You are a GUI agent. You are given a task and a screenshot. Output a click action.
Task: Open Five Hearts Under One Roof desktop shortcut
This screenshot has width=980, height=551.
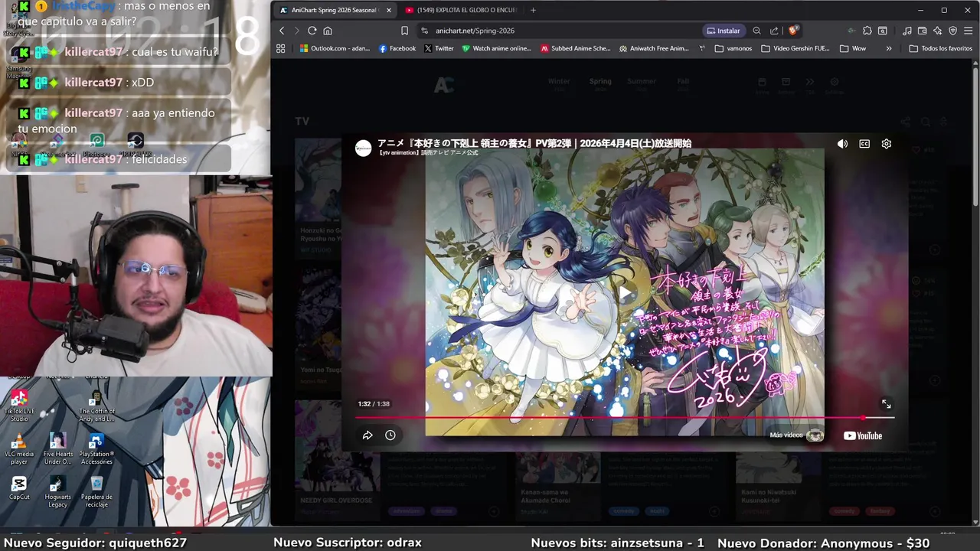pyautogui.click(x=57, y=449)
